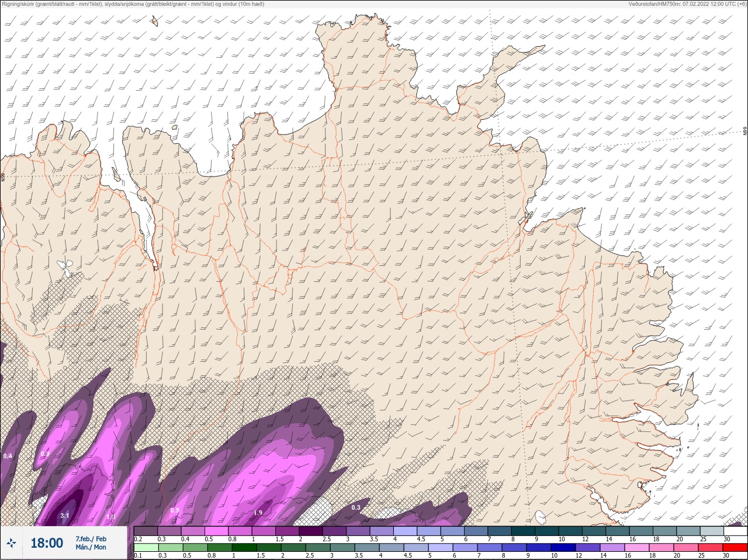The width and height of the screenshot is (748, 560).
Task: Click the map title starting with 'Rigning/skúrir'
Action: click(x=133, y=4)
